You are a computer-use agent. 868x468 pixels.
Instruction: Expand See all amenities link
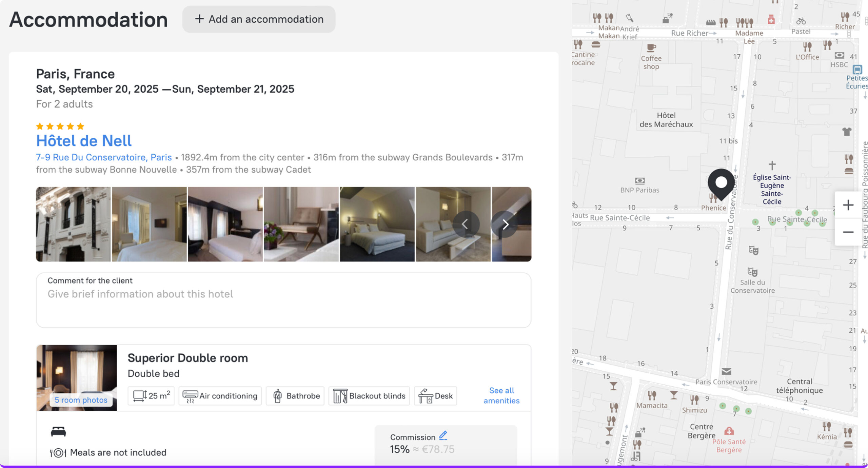[501, 395]
